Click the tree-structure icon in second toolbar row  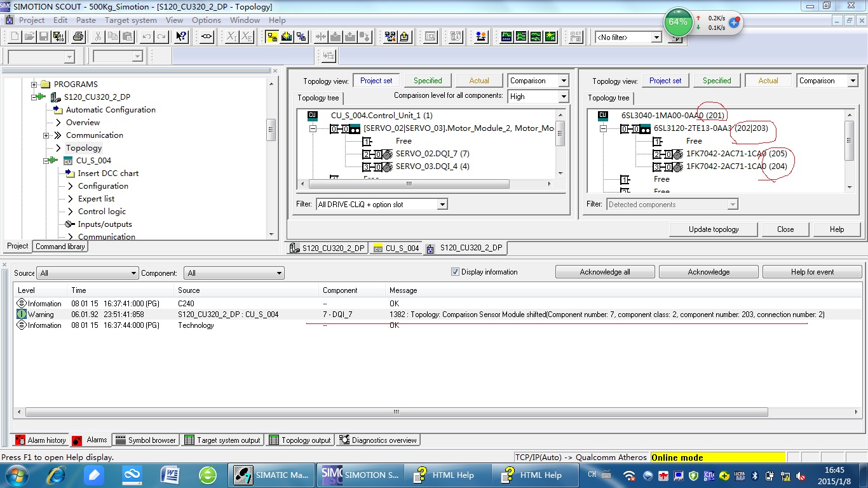click(328, 57)
